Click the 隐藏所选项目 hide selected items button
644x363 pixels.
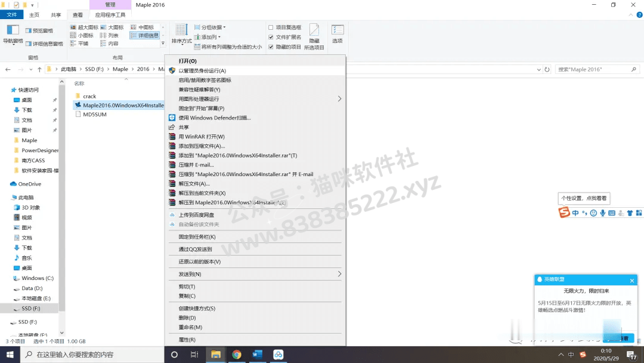[314, 37]
